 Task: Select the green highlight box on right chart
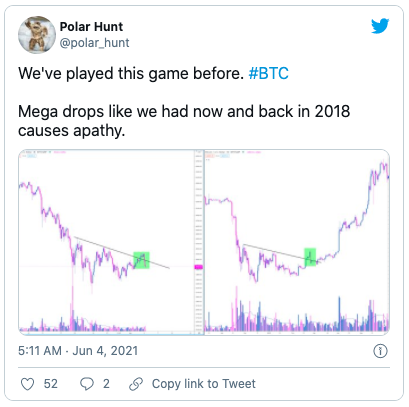[310, 257]
